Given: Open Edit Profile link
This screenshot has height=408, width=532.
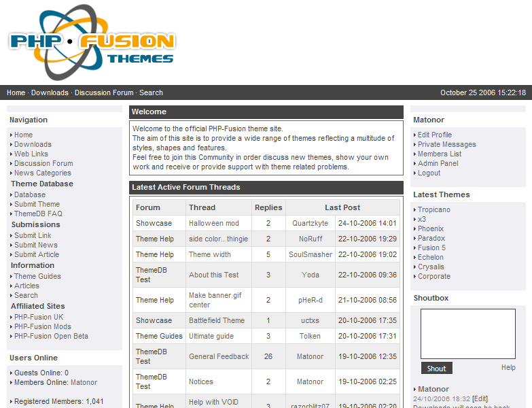Looking at the screenshot, I should click(435, 135).
